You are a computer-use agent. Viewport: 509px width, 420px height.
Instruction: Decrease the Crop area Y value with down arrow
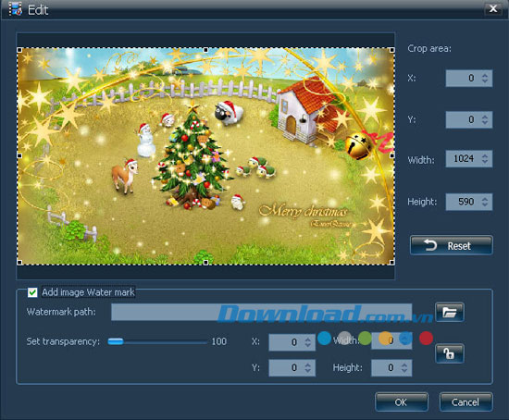tap(485, 123)
